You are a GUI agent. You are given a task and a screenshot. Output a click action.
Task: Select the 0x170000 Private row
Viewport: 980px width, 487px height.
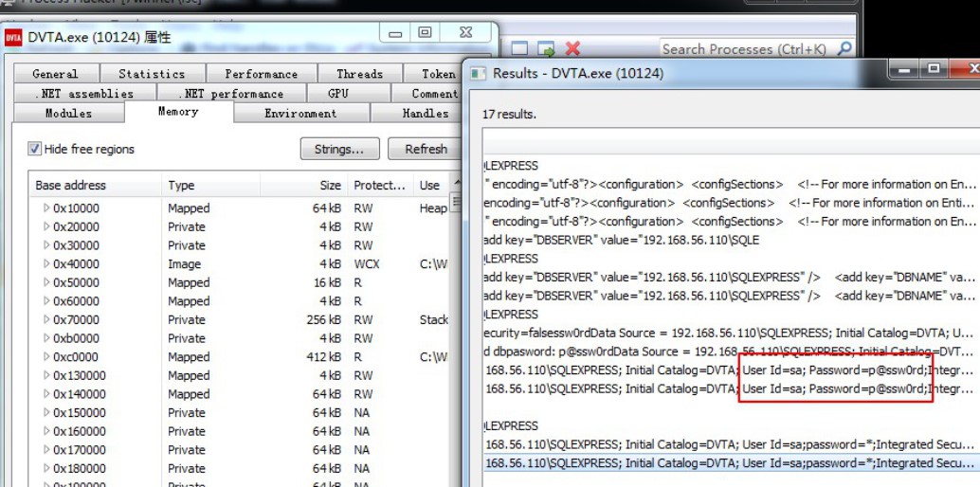coord(241,449)
